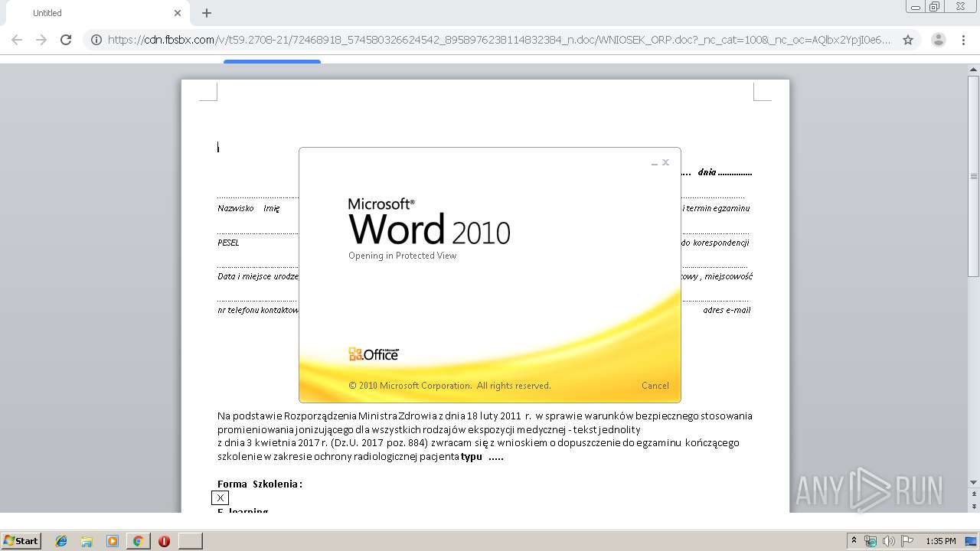This screenshot has width=980, height=551.
Task: Open Chrome's three-dot menu
Action: [963, 40]
